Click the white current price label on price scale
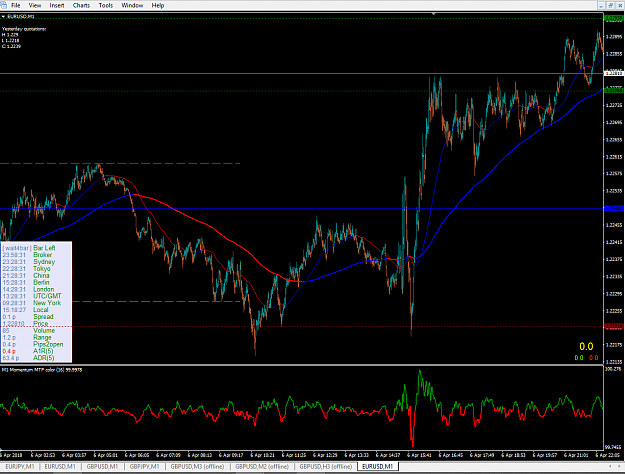This screenshot has height=474, width=625. coord(614,73)
